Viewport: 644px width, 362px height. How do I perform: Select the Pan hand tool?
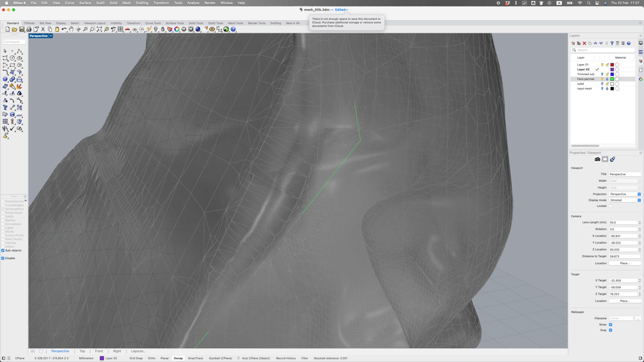pyautogui.click(x=71, y=29)
